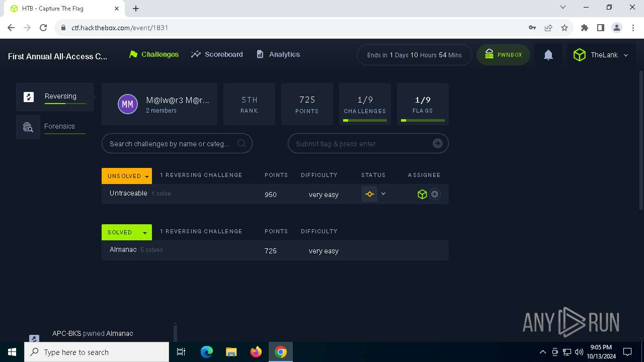The image size is (644, 362).
Task: Click the challenges progress bar
Action: [365, 121]
